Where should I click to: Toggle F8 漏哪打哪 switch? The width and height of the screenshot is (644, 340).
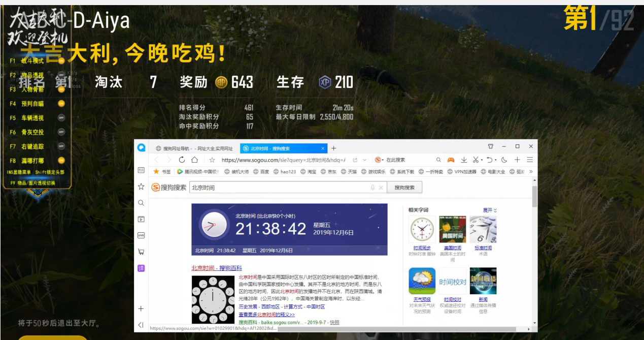(61, 160)
